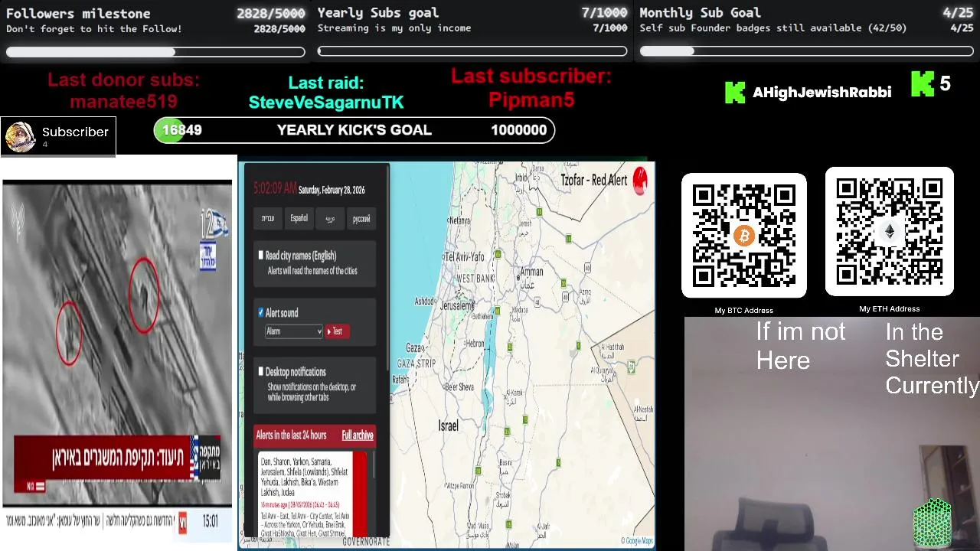Viewport: 980px width, 551px height.
Task: Click 'Alerts in the last 24 hours' header
Action: click(x=291, y=435)
